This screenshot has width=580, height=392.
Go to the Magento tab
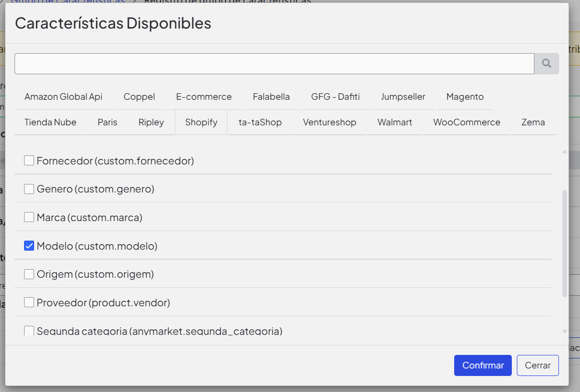pos(465,97)
